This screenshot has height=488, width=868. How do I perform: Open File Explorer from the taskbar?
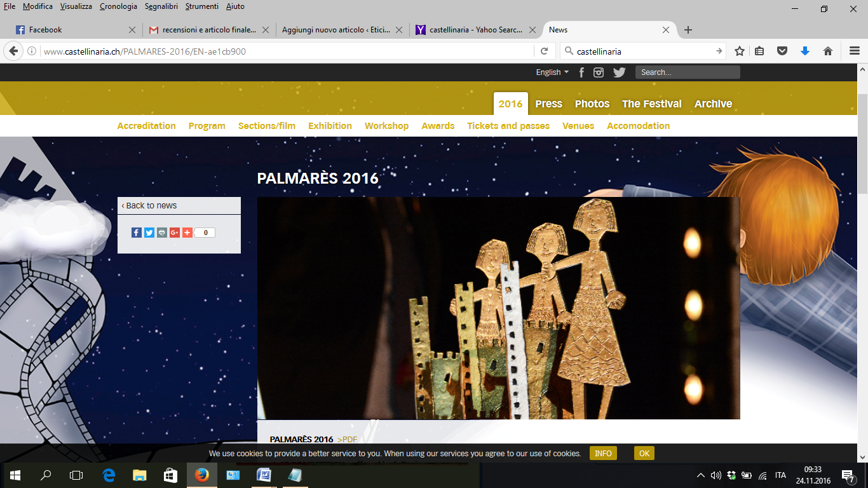[x=140, y=475]
